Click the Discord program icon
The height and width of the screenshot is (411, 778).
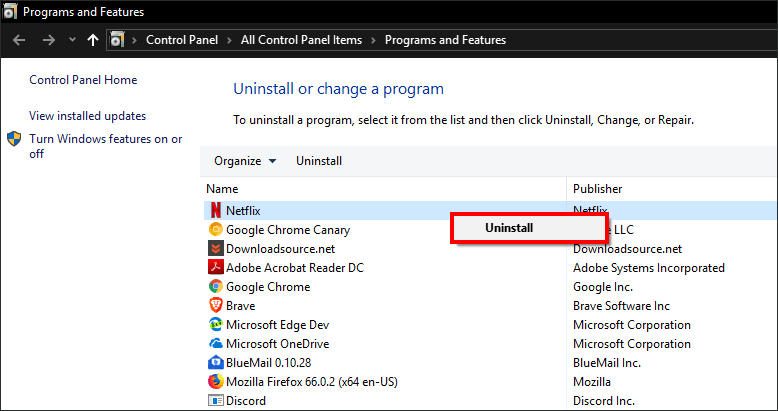[x=215, y=400]
